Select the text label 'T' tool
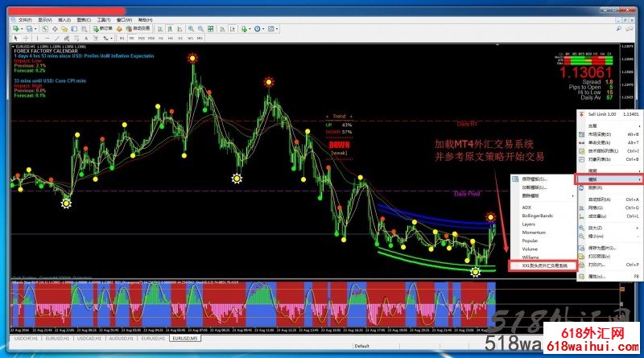The width and height of the screenshot is (644, 358). click(96, 38)
